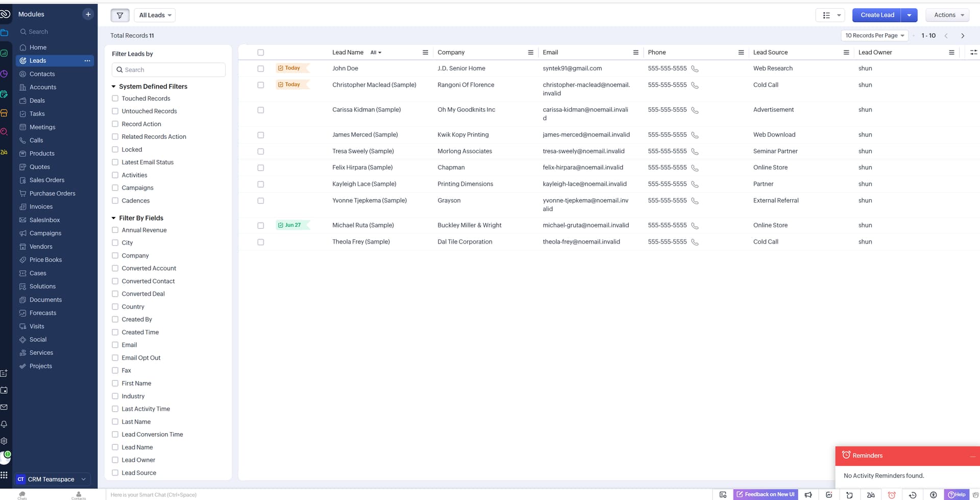Open Christopher Maclead (Sample) lead

[x=374, y=85]
